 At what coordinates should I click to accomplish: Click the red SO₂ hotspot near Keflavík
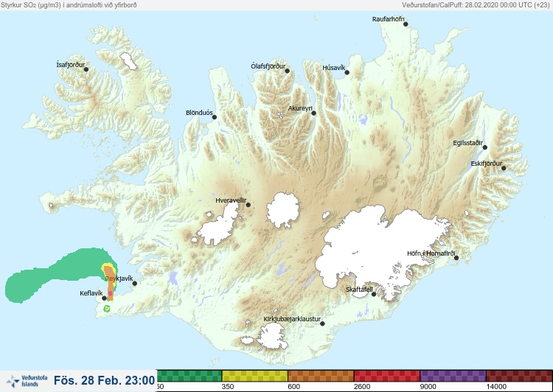tap(111, 293)
